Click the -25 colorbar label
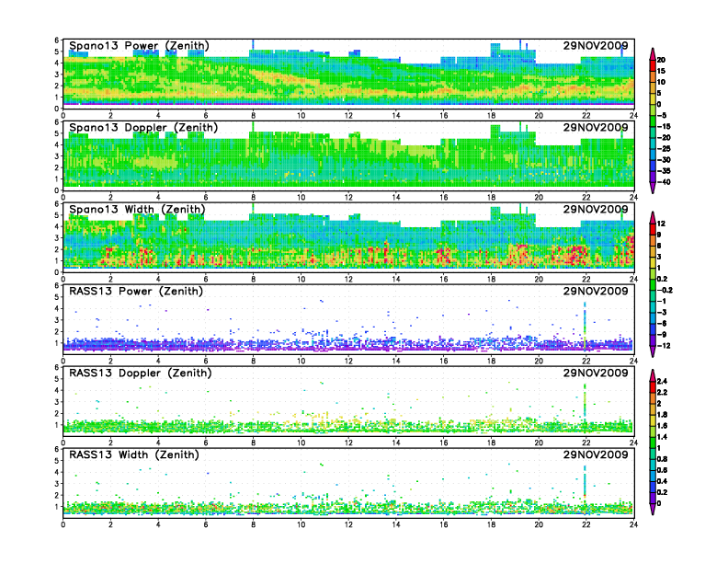Viewport: 728px width, 563px height. pos(664,149)
